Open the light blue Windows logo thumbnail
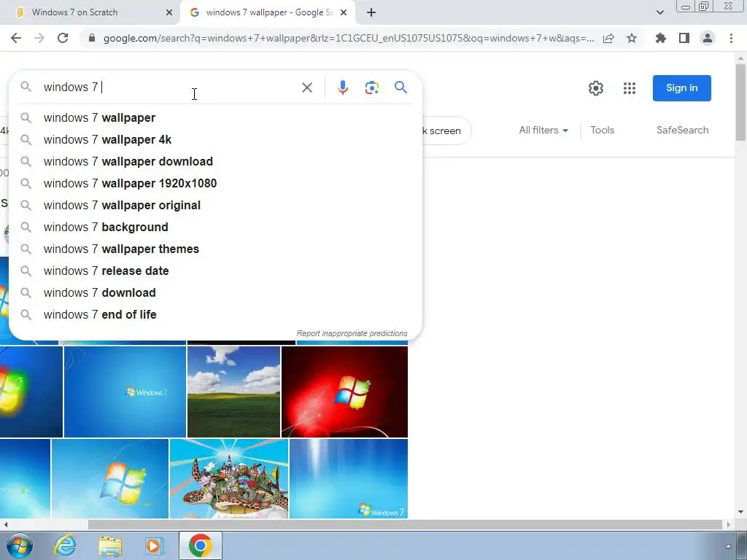 110,478
